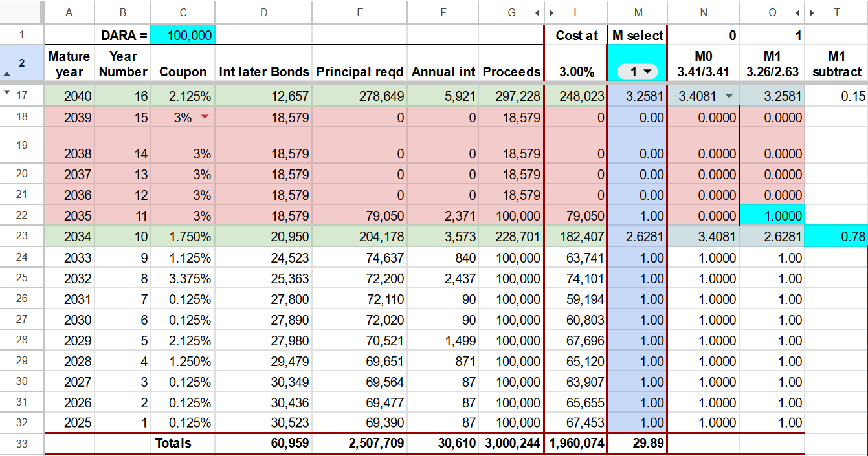Open dropdown arrow in cell showing 3.4081 for 2040
The image size is (868, 456).
[729, 96]
